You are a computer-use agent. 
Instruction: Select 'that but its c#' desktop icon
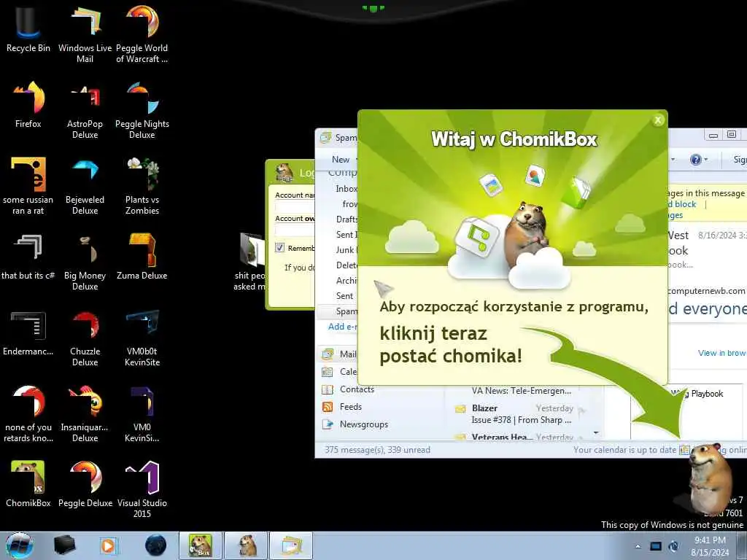[x=28, y=256]
